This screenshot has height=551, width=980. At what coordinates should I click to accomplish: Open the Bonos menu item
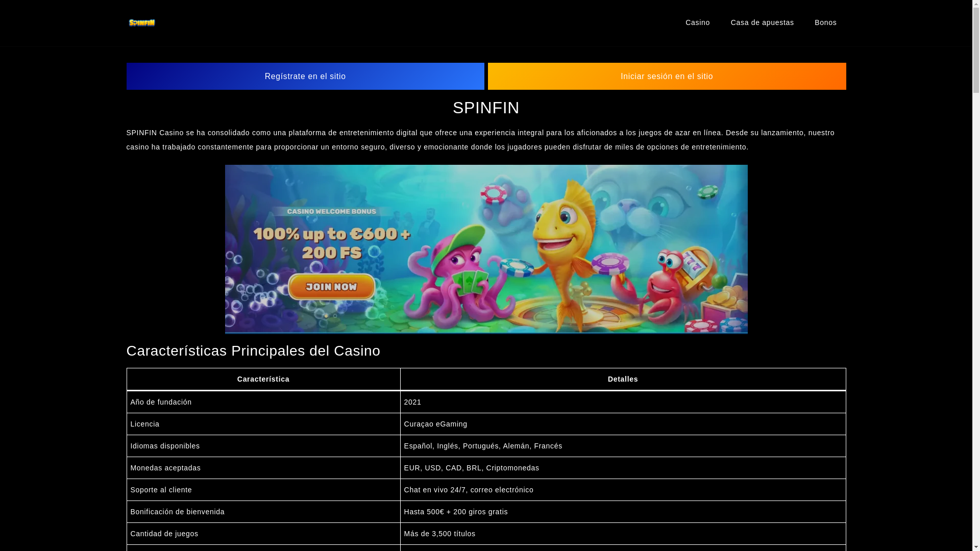[x=825, y=22]
